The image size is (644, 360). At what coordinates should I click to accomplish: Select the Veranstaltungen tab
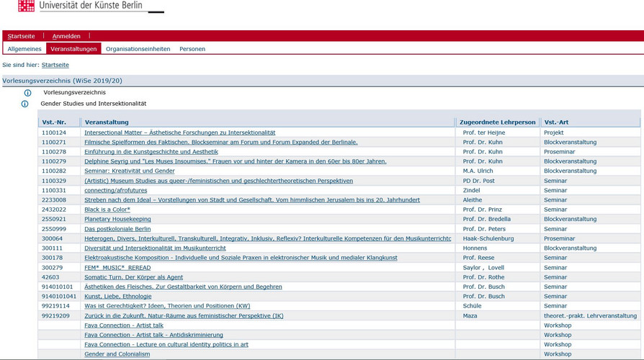(x=73, y=49)
